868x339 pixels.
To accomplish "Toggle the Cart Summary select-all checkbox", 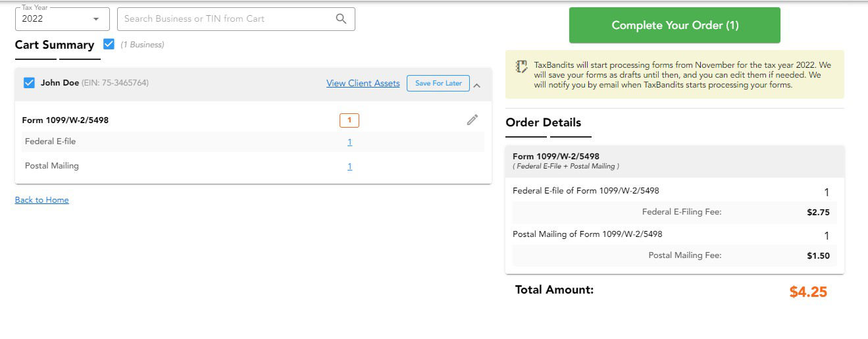I will click(109, 44).
